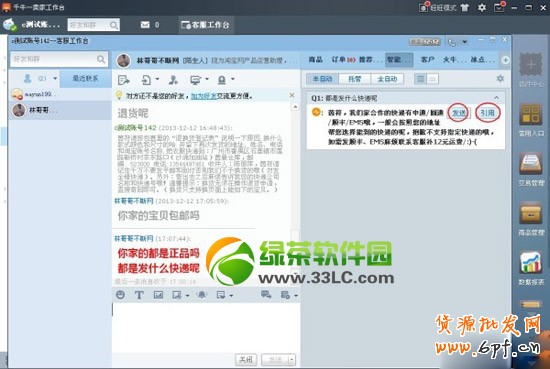Image resolution: width=550 pixels, height=369 pixels.
Task: Open 交易管理 in right sidebar
Action: click(531, 169)
